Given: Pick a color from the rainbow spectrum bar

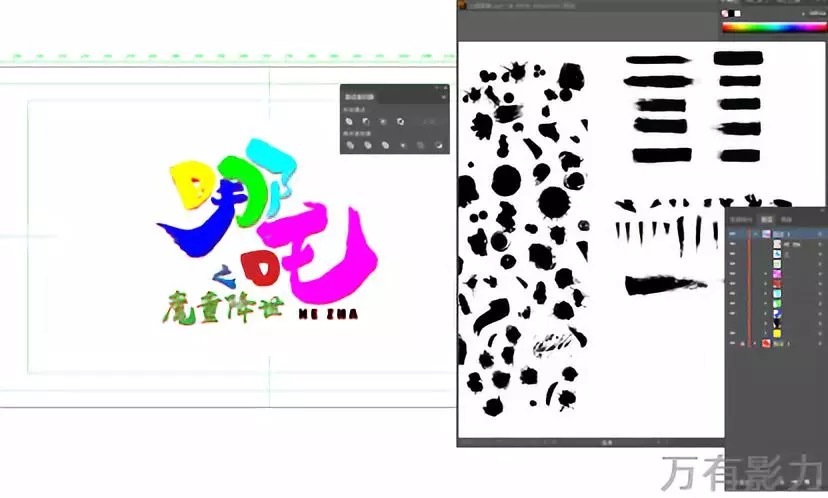Looking at the screenshot, I should [x=770, y=27].
